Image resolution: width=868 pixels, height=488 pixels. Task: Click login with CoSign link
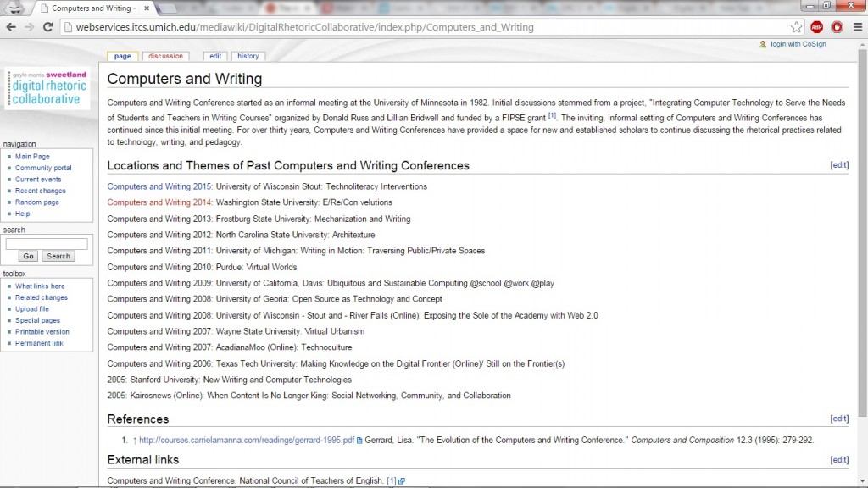click(798, 44)
